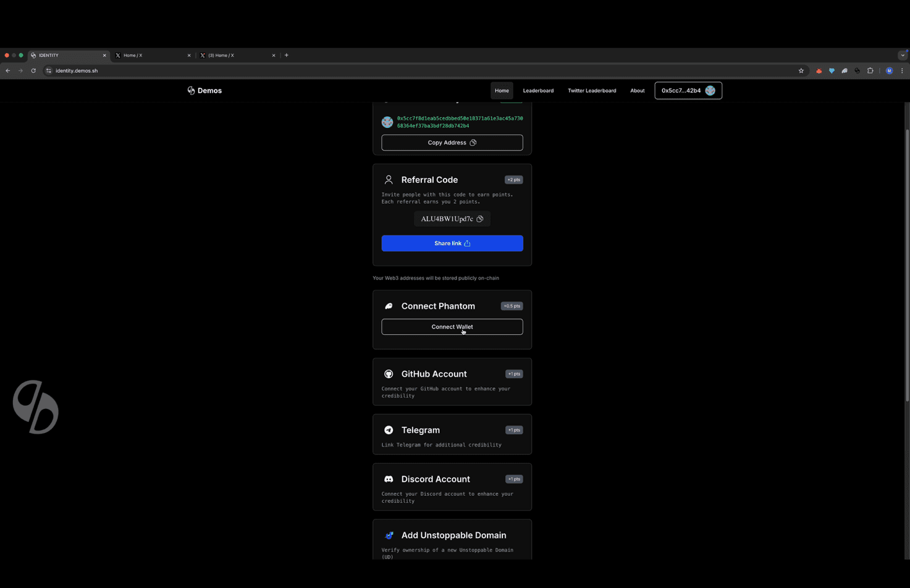This screenshot has height=588, width=910.
Task: Go to the Twitter Leaderboard section
Action: (x=591, y=90)
